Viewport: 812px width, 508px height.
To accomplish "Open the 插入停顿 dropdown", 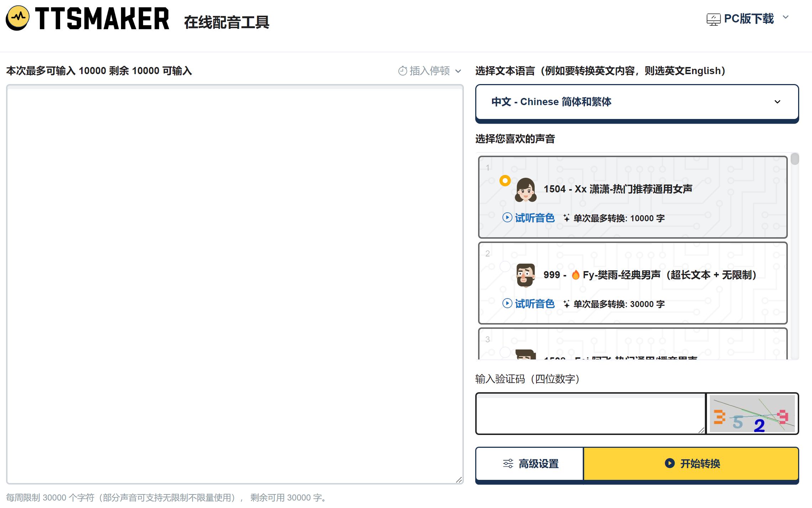I will [430, 71].
